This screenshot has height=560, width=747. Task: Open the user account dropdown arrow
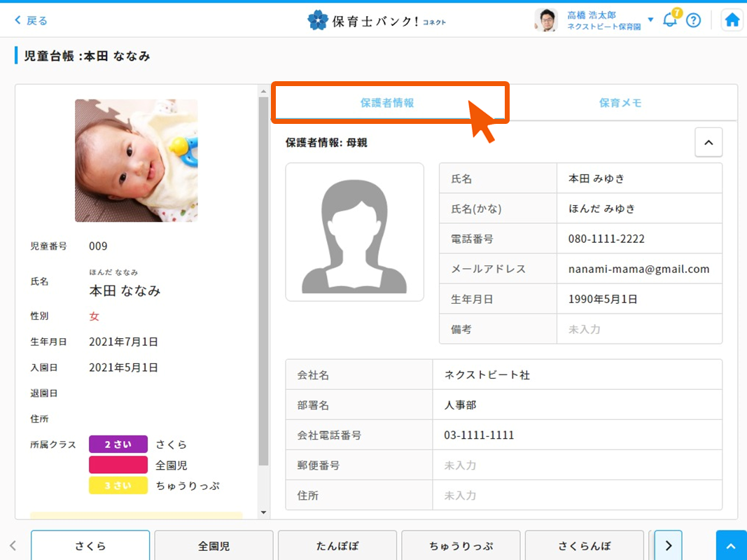click(x=650, y=20)
